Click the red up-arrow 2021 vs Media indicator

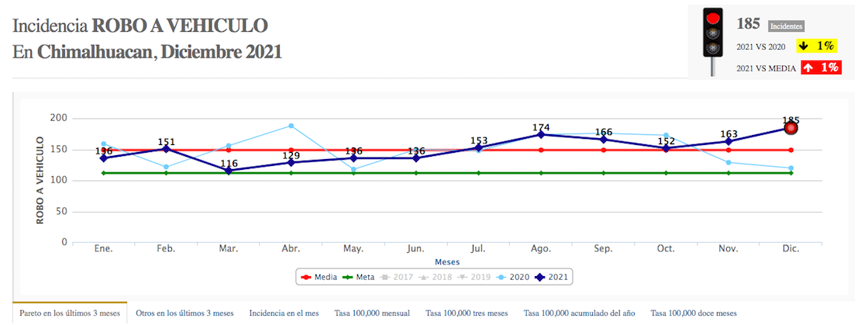[820, 67]
